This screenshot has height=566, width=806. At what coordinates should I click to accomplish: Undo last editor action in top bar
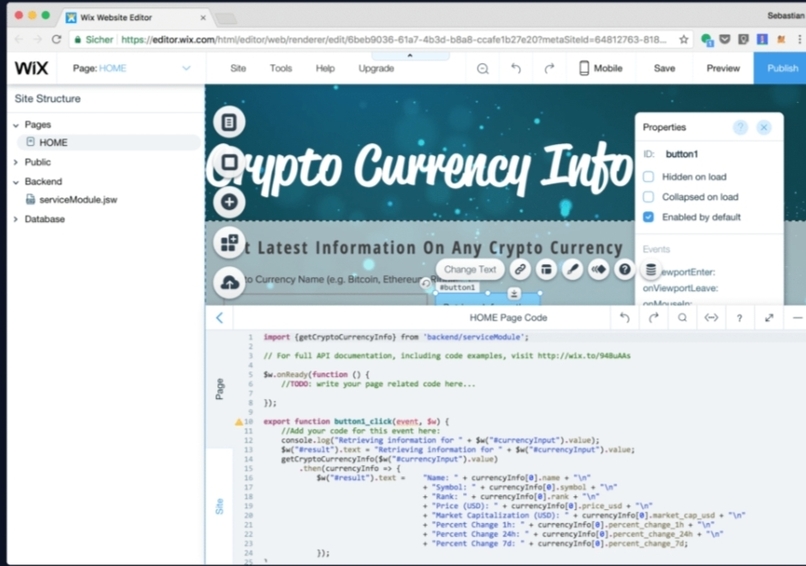(x=516, y=68)
